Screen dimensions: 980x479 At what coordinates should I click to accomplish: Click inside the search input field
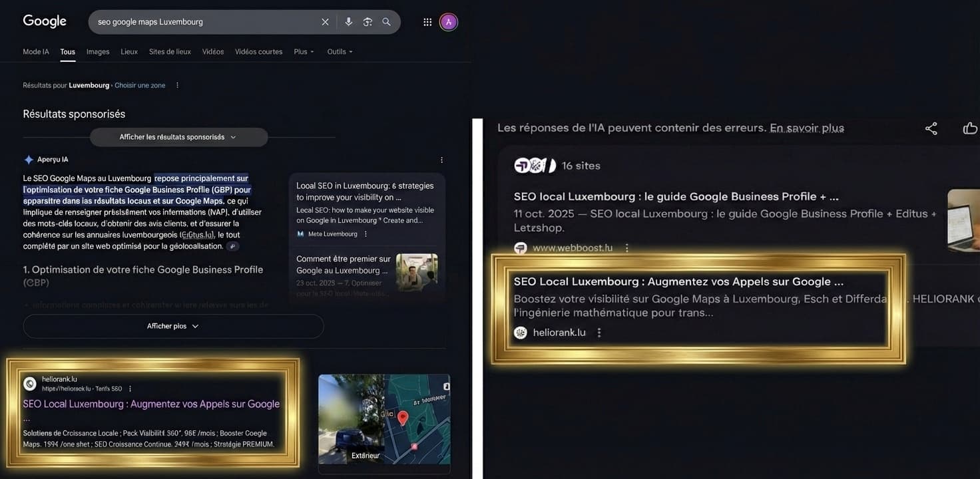200,21
